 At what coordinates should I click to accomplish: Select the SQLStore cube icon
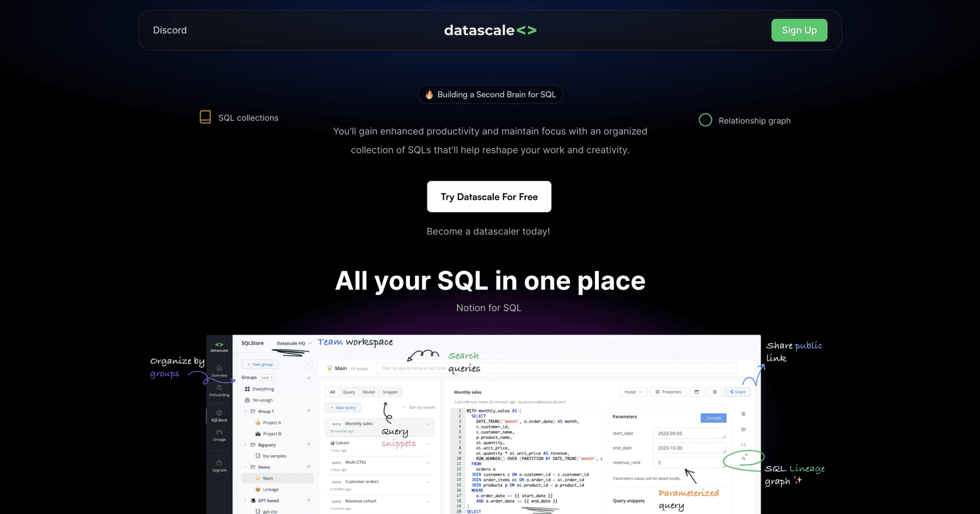tap(219, 412)
